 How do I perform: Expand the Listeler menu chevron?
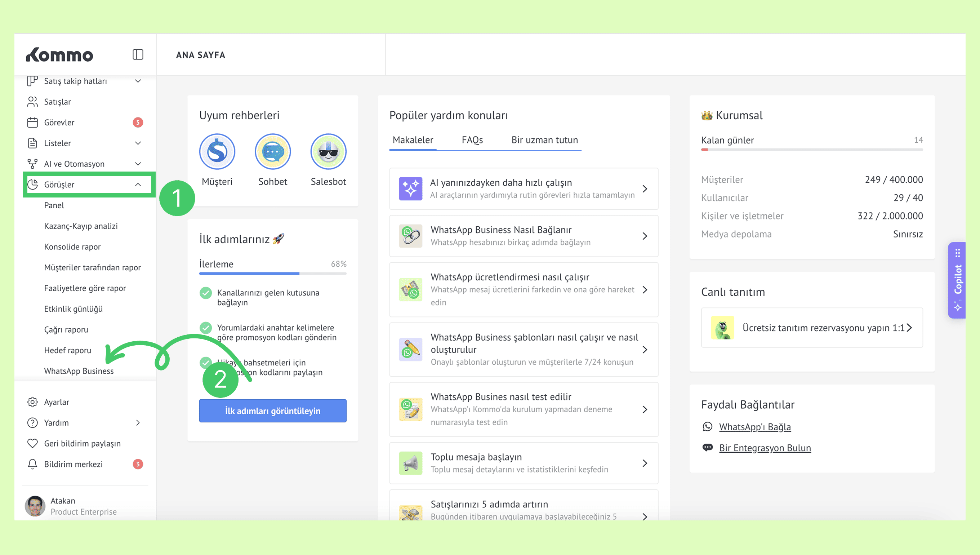138,143
